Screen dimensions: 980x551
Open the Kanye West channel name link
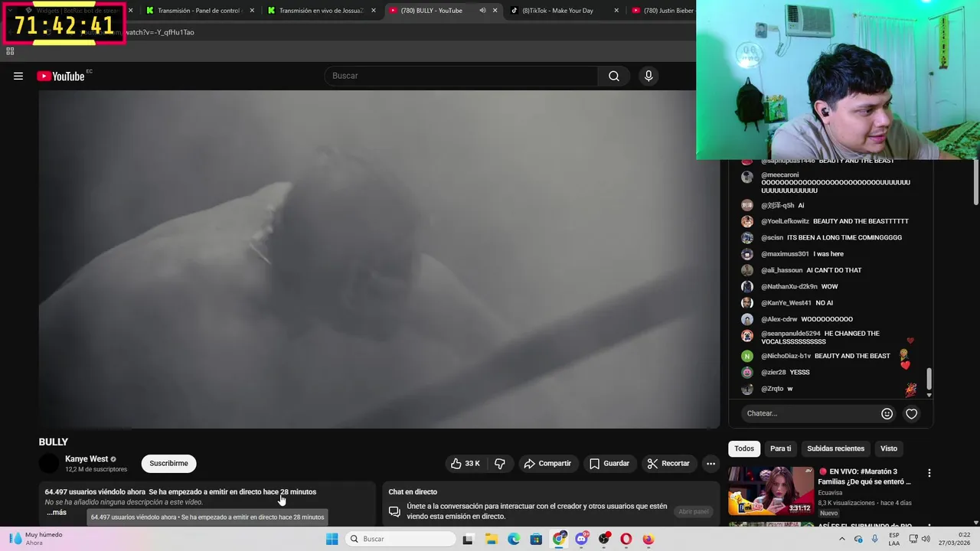click(x=87, y=459)
